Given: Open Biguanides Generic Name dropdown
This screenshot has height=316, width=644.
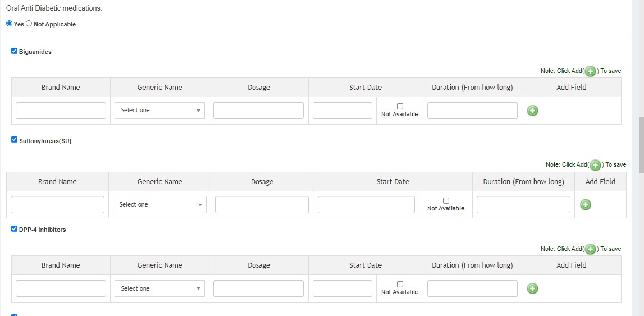Looking at the screenshot, I should pos(160,111).
